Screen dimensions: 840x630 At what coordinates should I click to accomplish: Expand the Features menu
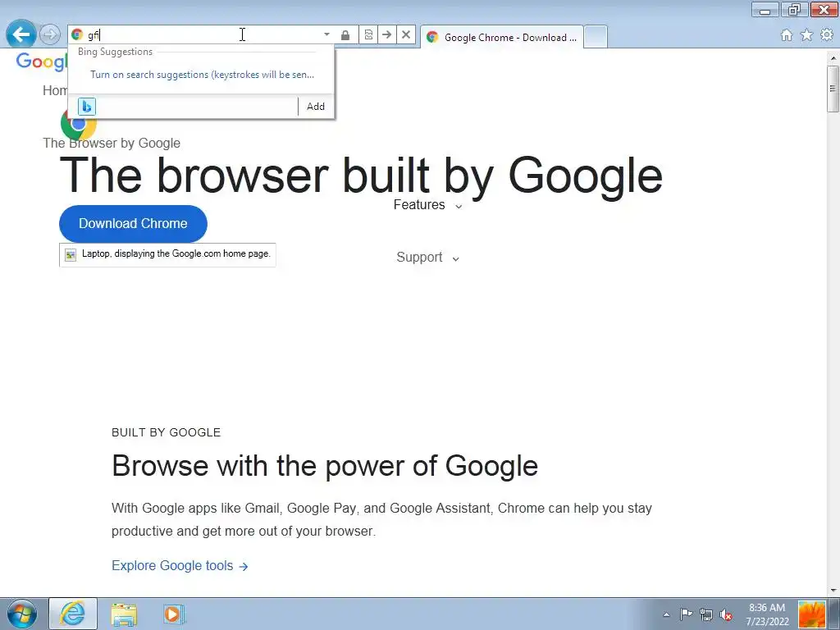pyautogui.click(x=427, y=205)
